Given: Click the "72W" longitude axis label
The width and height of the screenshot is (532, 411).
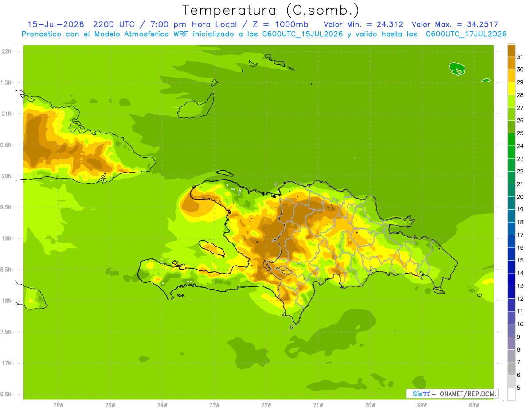Looking at the screenshot, I should point(266,405).
